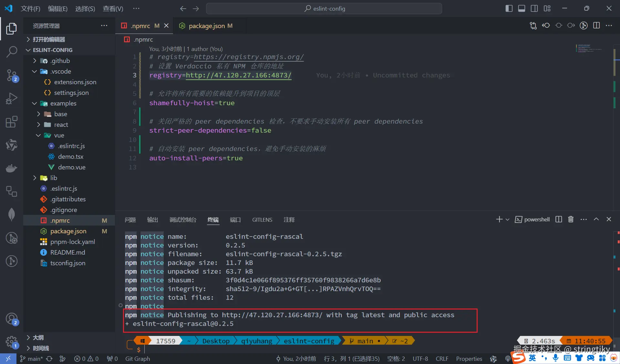The image size is (620, 364).
Task: Open the Search view in activity bar
Action: coord(12,52)
